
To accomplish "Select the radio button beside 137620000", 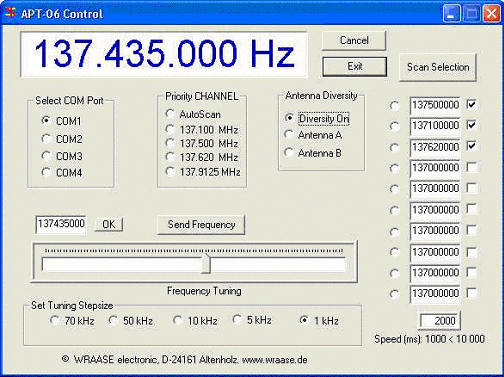I will [x=395, y=147].
